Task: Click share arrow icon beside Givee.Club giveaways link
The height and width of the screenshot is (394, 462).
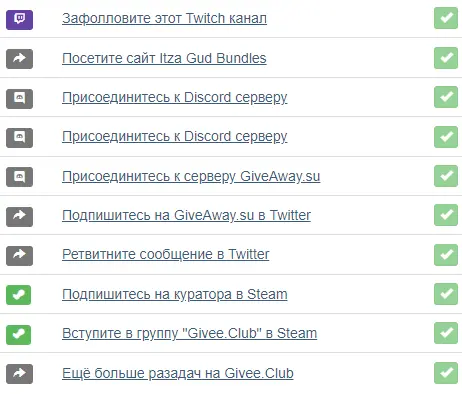Action: click(19, 374)
